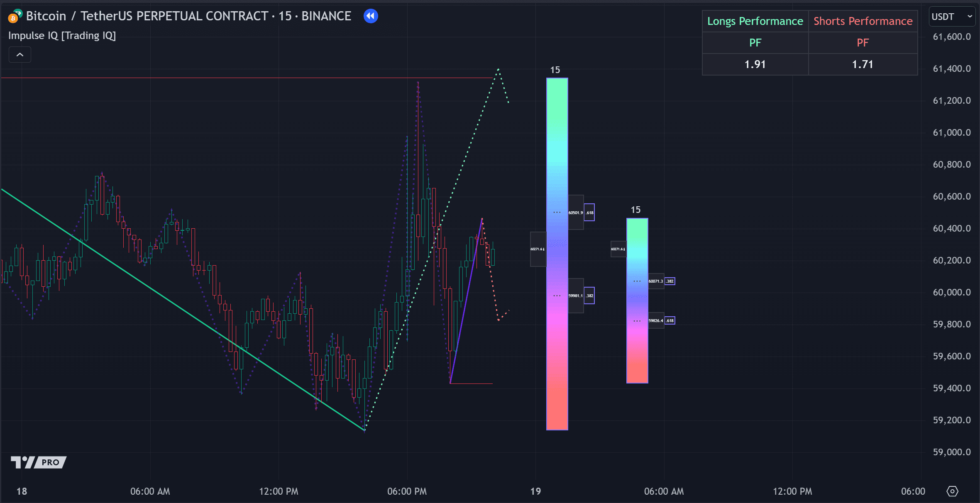
Task: Click the large tall gradient bar
Action: click(x=557, y=166)
